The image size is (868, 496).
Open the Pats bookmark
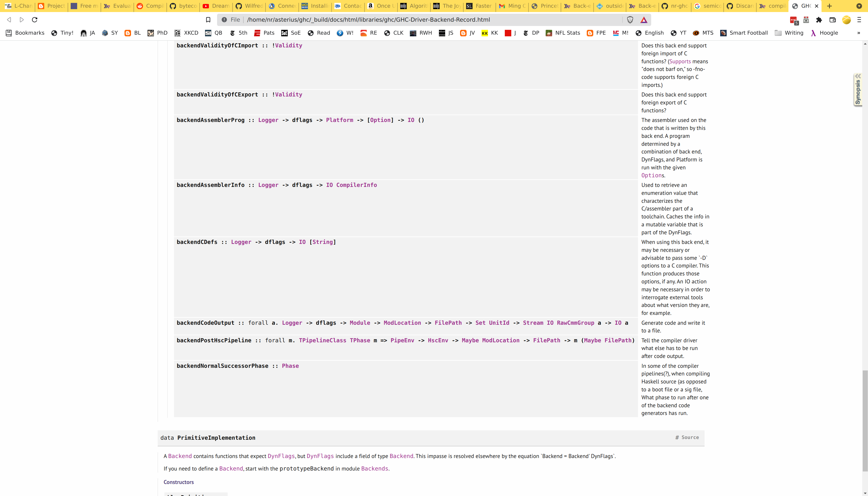pyautogui.click(x=264, y=33)
